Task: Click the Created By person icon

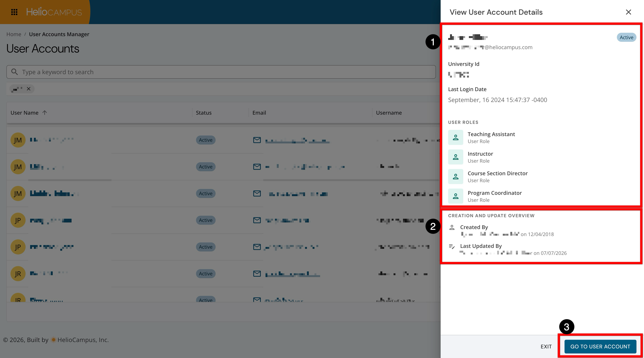Action: coord(452,227)
